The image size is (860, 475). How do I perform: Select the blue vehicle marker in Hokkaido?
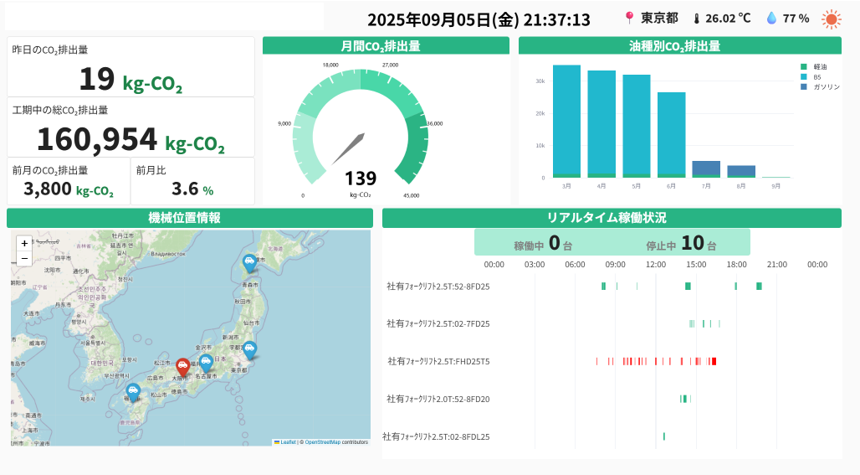pyautogui.click(x=250, y=263)
